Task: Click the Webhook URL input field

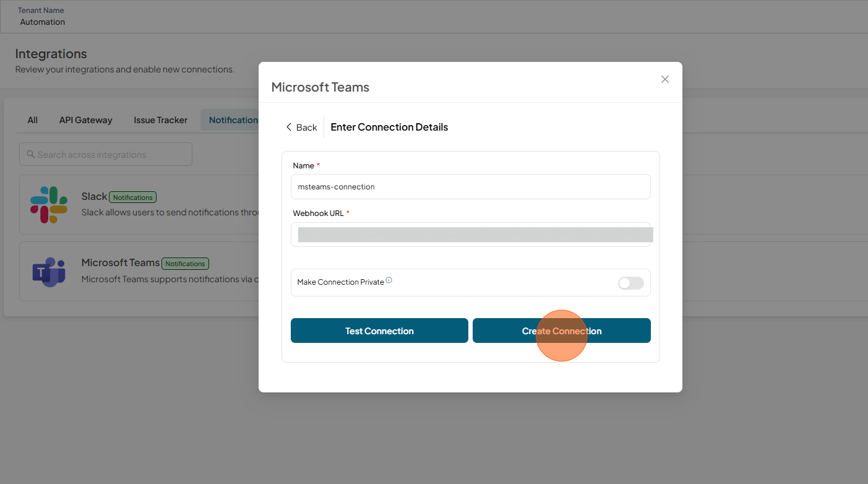Action: point(471,235)
